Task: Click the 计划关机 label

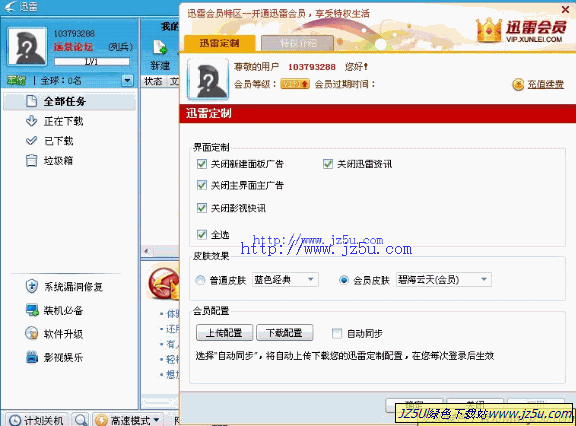Action: pyautogui.click(x=43, y=420)
